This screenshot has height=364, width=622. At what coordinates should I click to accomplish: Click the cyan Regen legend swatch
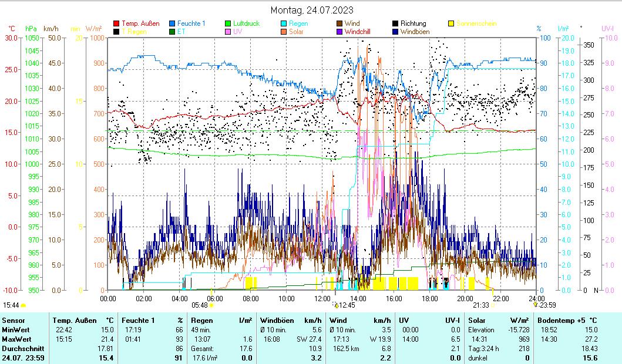(x=284, y=23)
